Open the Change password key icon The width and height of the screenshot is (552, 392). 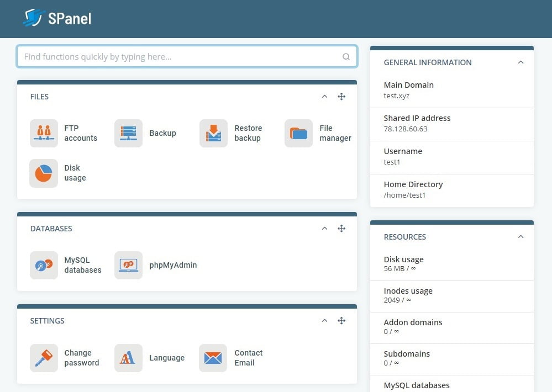tap(44, 358)
